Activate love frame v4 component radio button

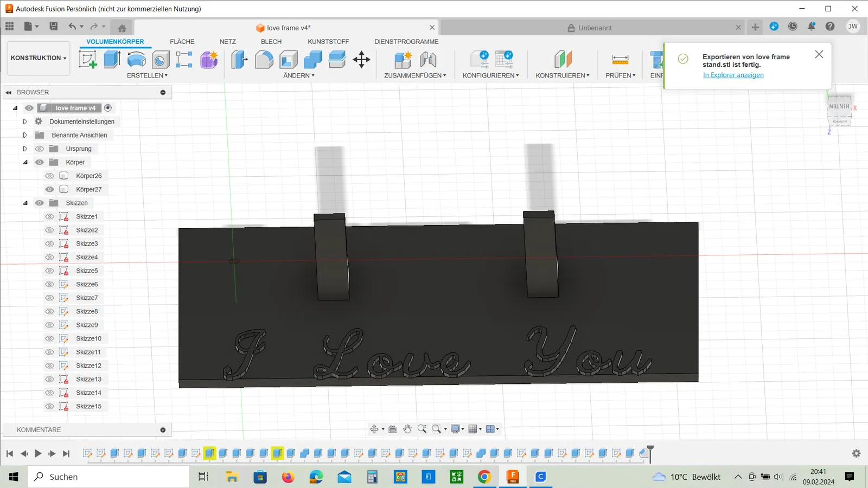(x=108, y=108)
